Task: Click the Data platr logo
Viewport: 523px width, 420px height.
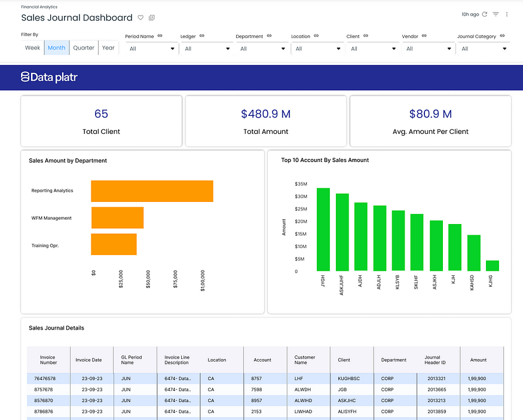Action: (x=49, y=77)
